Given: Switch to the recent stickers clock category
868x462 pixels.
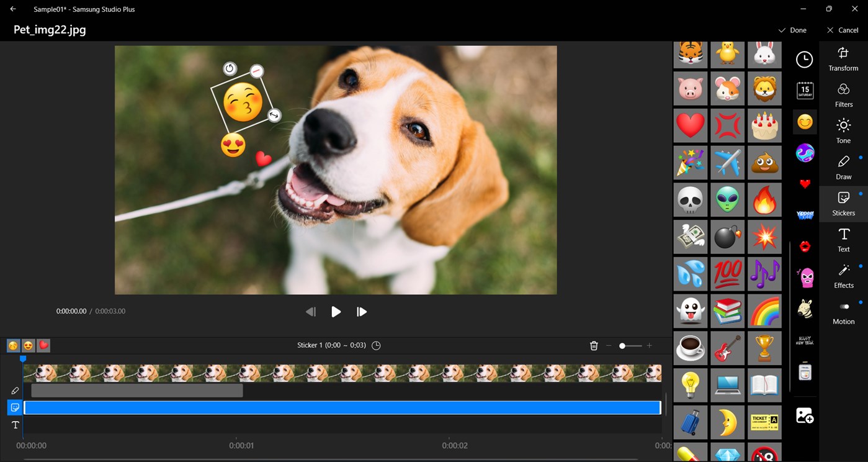Looking at the screenshot, I should click(x=805, y=60).
